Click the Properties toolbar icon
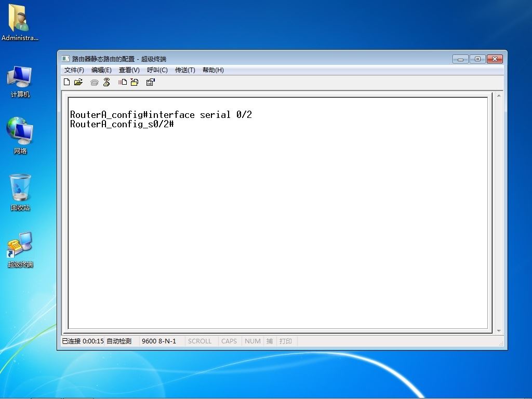532x399 pixels. point(150,82)
